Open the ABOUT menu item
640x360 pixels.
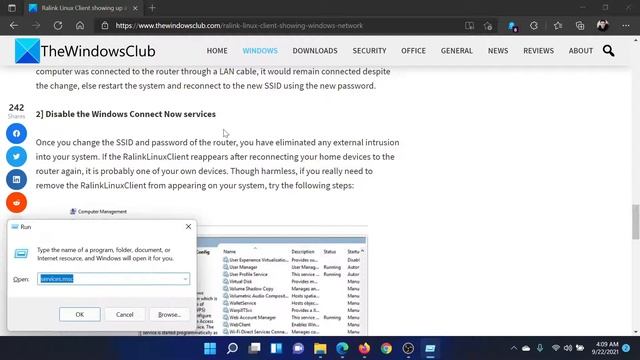[581, 51]
